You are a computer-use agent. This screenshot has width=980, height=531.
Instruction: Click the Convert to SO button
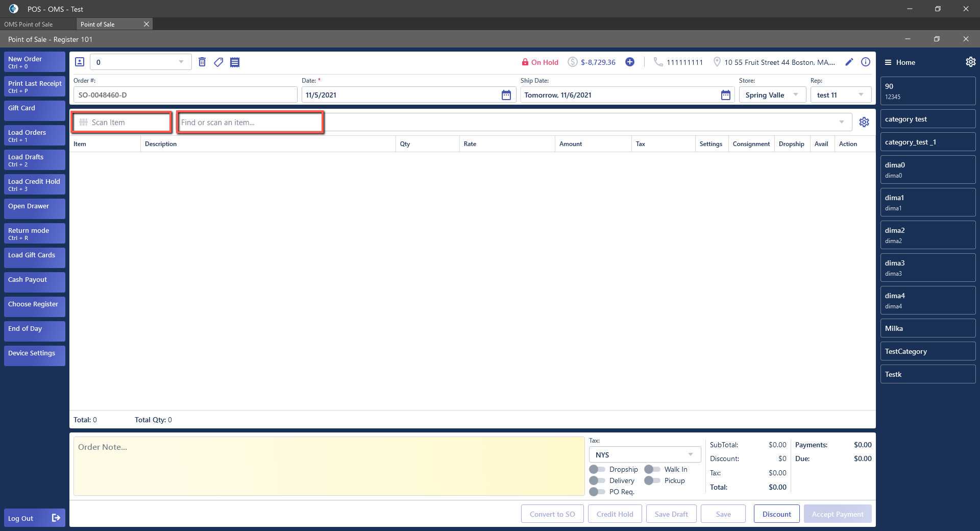pyautogui.click(x=552, y=514)
